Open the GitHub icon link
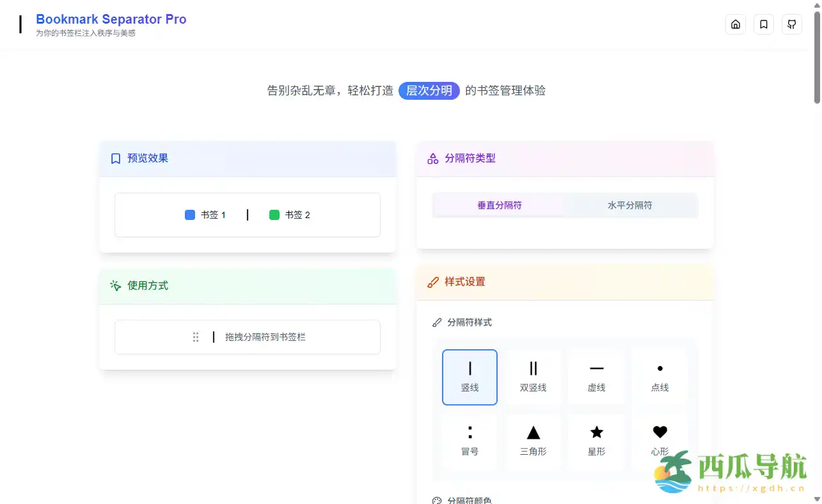 coord(791,24)
